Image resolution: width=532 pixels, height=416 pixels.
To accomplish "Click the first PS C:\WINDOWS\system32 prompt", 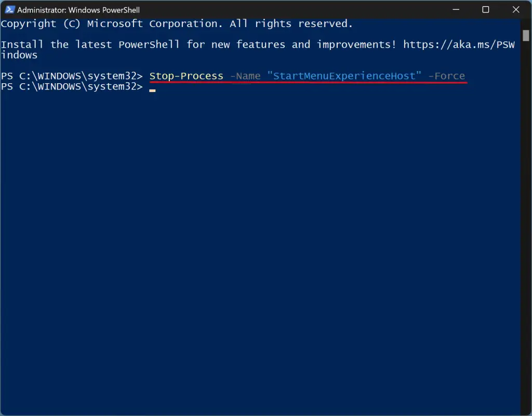I will pyautogui.click(x=73, y=76).
